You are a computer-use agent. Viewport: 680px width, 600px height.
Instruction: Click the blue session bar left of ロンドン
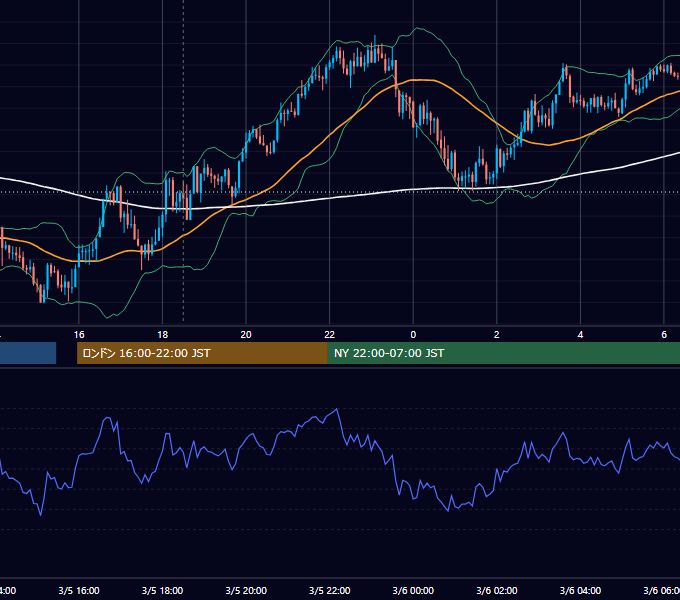point(28,353)
